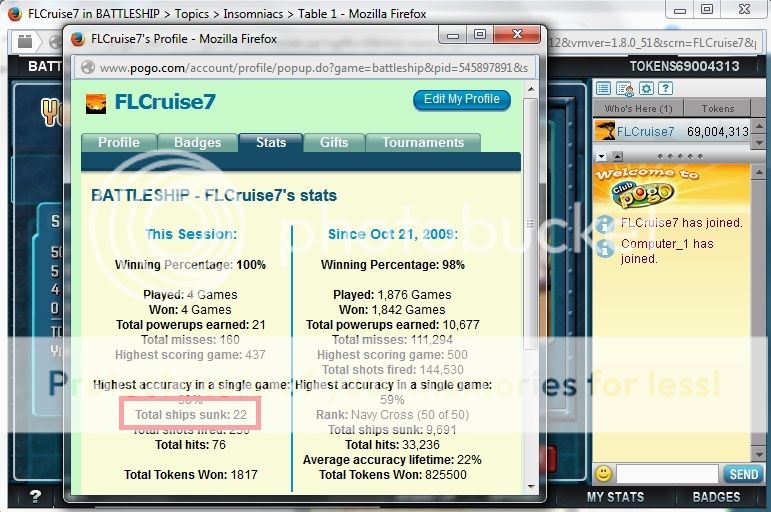The height and width of the screenshot is (512, 771).
Task: Click the FLCruise7 name in Who's Here list
Action: [645, 132]
